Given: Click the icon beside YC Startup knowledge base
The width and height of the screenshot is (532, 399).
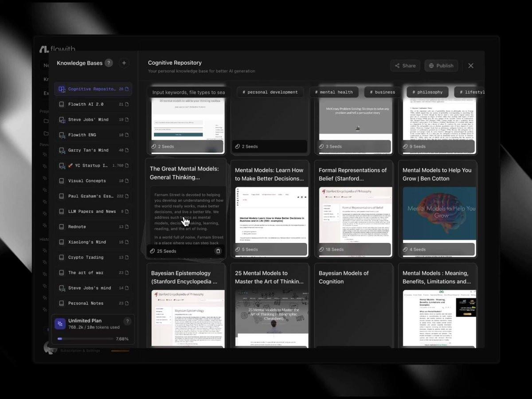Looking at the screenshot, I should pos(62,166).
